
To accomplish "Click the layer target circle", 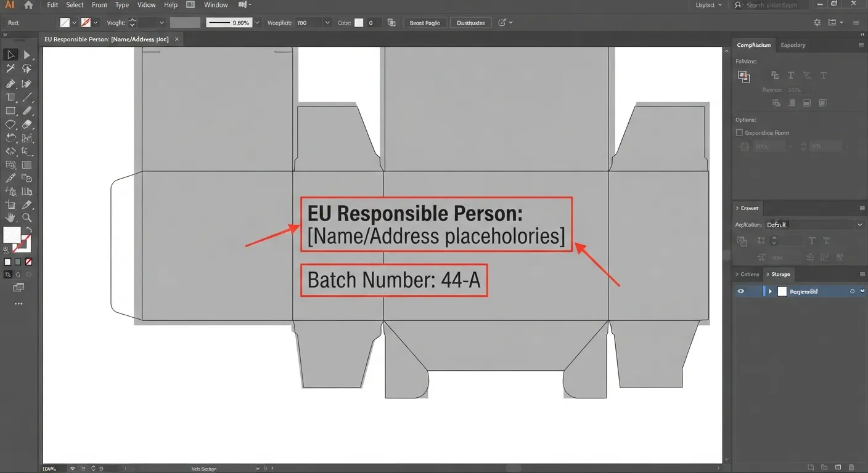I will (853, 291).
